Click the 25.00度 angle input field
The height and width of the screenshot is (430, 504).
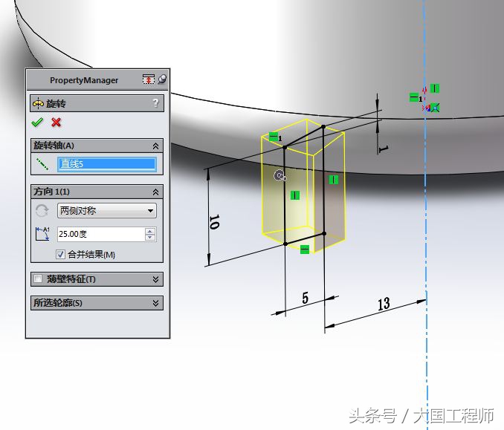click(101, 234)
